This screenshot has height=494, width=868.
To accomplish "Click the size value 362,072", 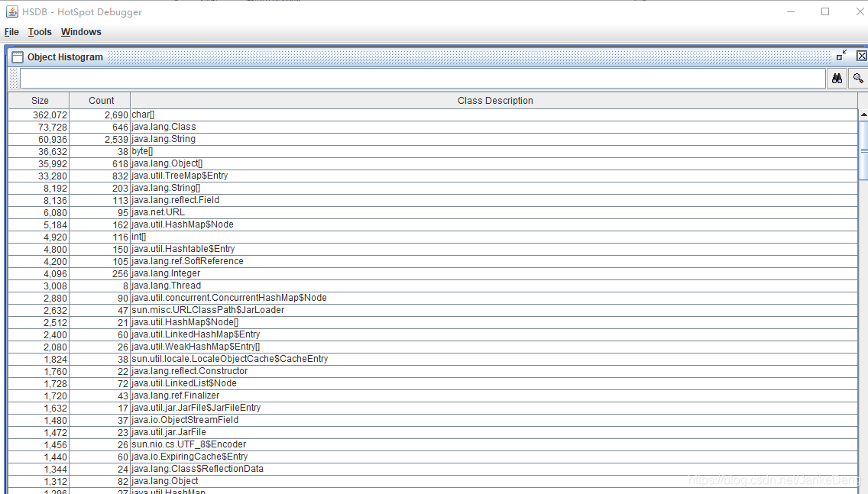I will point(50,115).
